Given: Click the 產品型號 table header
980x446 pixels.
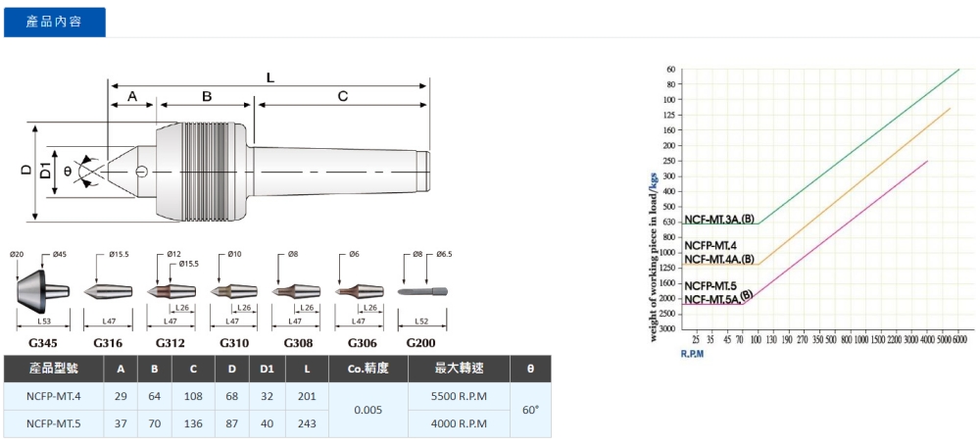Looking at the screenshot, I should [x=53, y=369].
